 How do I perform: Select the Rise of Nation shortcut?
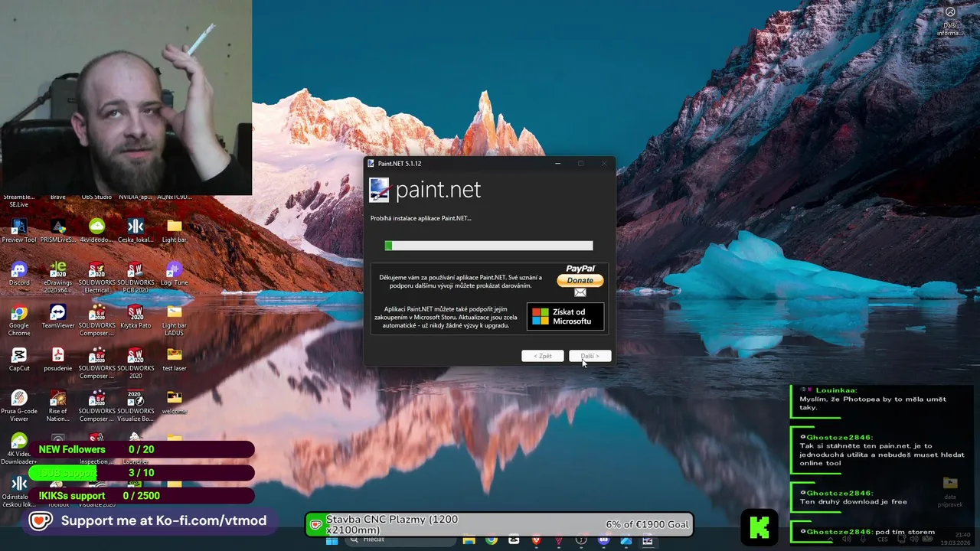click(x=58, y=406)
